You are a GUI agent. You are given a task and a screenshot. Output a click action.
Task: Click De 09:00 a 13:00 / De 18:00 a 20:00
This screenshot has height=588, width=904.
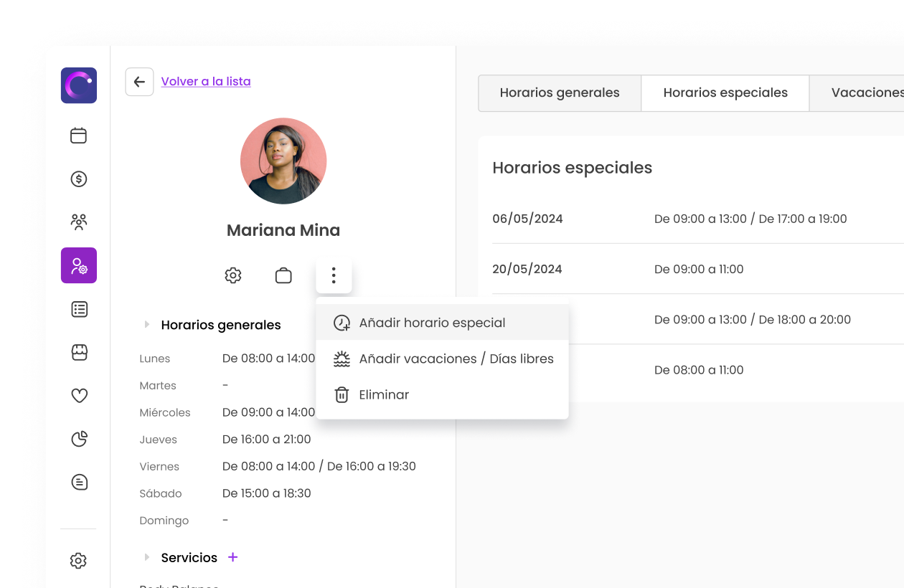pyautogui.click(x=753, y=320)
